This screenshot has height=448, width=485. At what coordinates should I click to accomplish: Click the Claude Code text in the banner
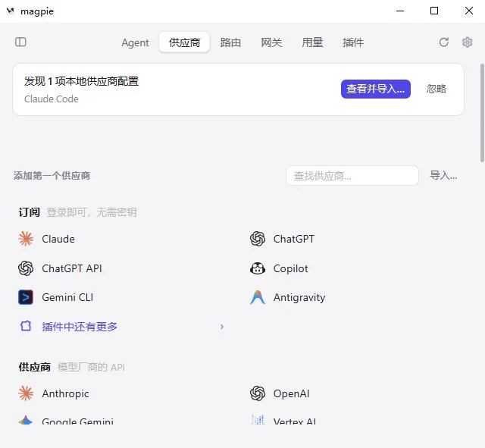point(52,99)
